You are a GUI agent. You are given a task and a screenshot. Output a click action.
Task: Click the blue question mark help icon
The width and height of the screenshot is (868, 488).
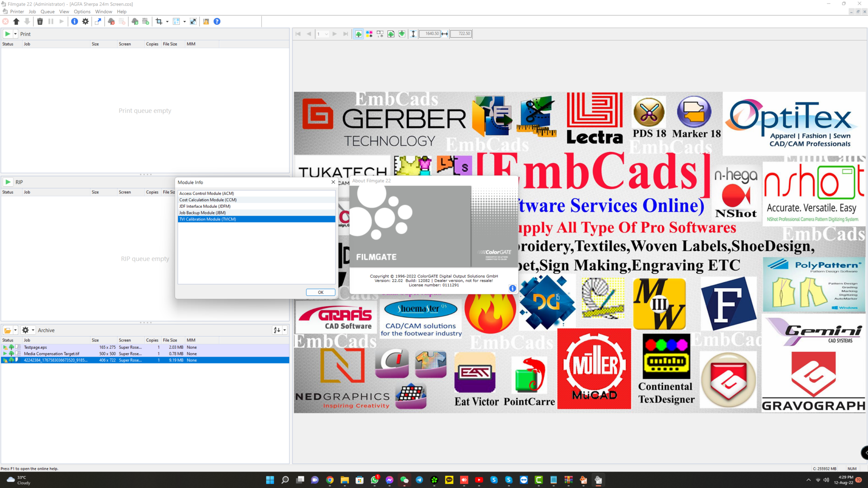(x=217, y=21)
